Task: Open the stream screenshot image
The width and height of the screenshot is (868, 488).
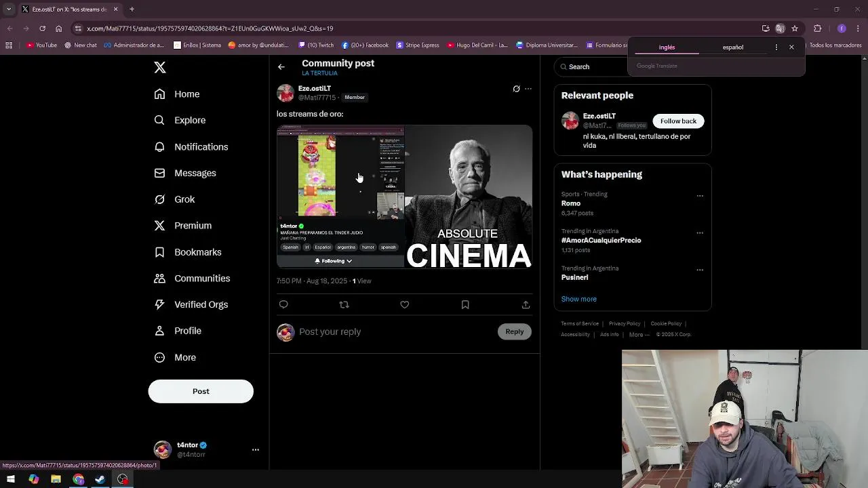Action: [340, 197]
